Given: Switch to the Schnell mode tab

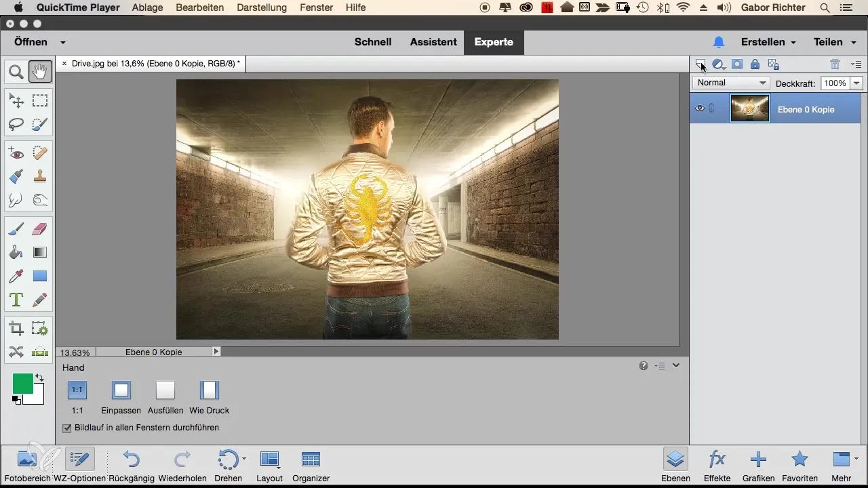Looking at the screenshot, I should (373, 42).
